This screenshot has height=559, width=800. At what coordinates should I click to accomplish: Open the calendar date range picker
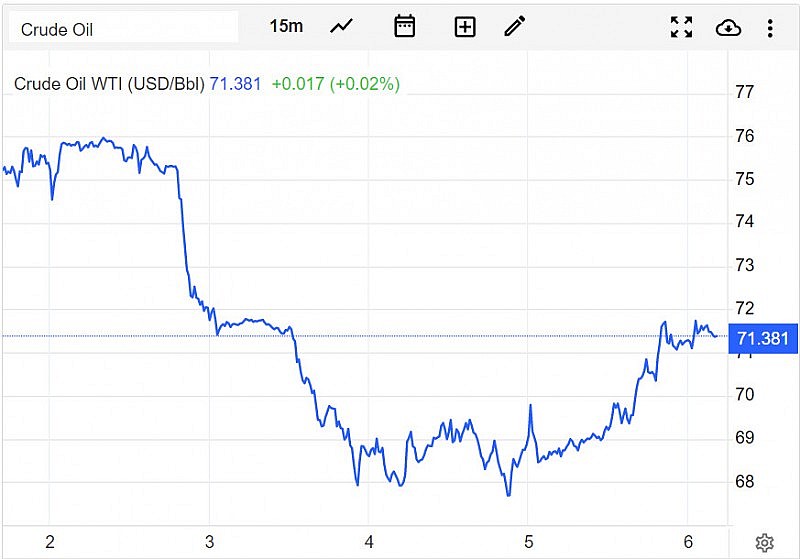(404, 27)
